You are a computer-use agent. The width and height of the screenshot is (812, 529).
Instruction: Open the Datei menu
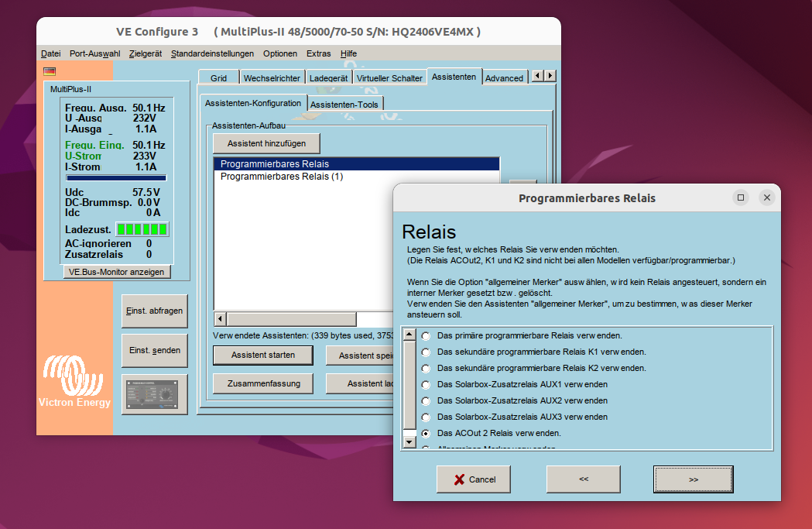point(51,53)
